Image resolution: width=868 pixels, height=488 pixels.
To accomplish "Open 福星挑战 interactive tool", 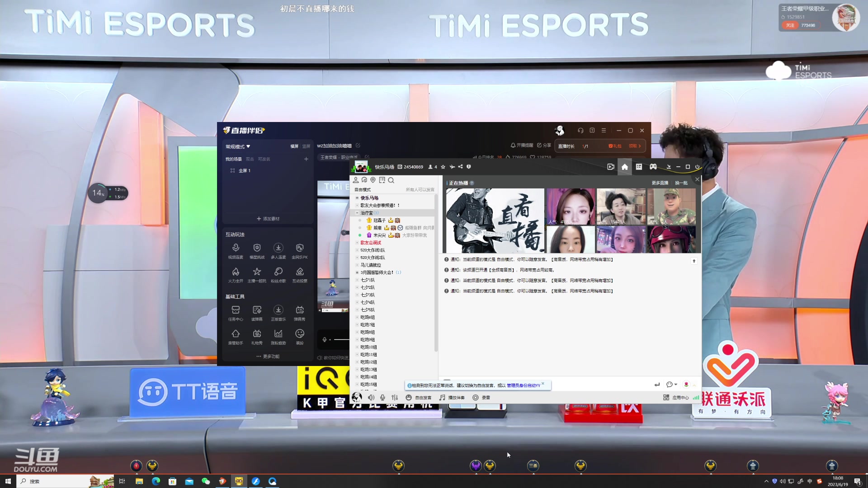I will click(257, 251).
